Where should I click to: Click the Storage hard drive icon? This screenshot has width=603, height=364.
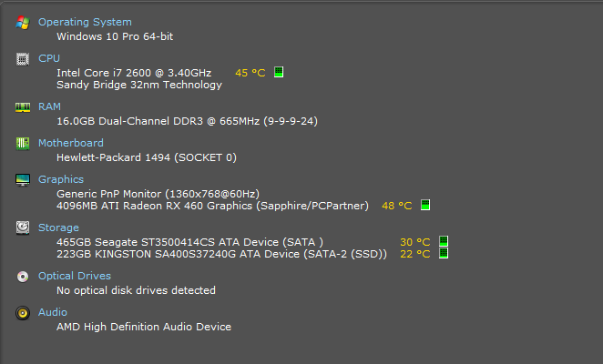click(23, 227)
